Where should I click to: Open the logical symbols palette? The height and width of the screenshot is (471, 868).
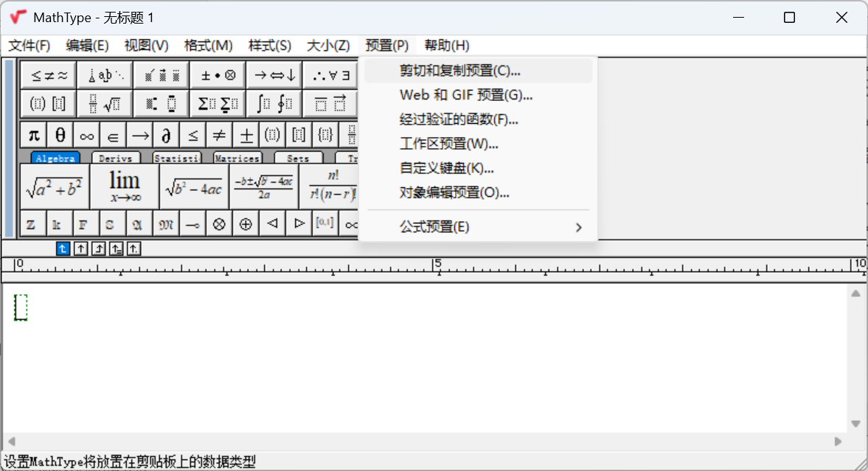pyautogui.click(x=330, y=75)
